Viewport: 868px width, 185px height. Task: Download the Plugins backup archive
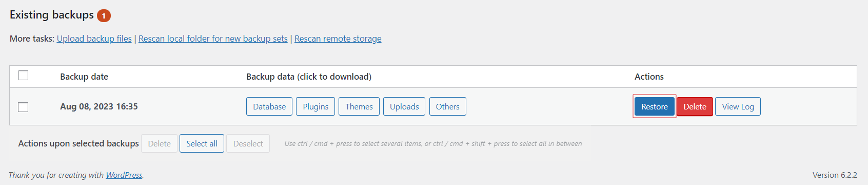tap(315, 106)
